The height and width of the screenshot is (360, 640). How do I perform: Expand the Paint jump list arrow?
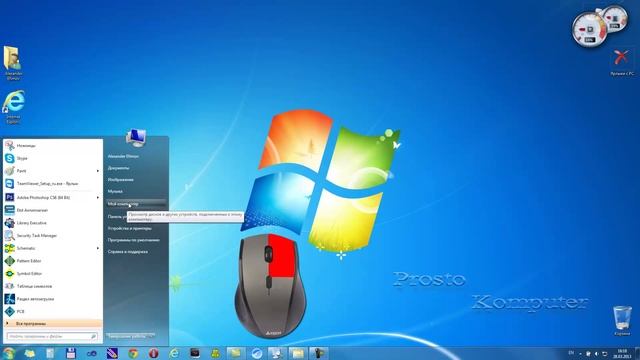click(98, 171)
